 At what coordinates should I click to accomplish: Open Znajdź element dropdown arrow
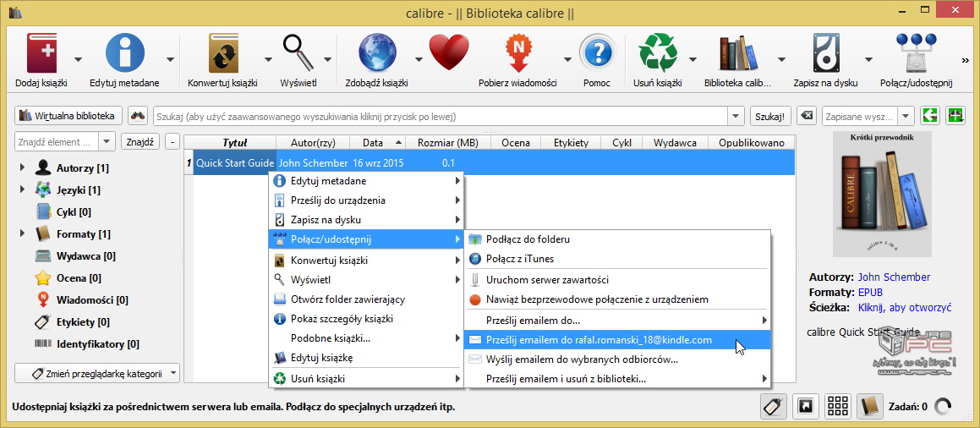[107, 142]
